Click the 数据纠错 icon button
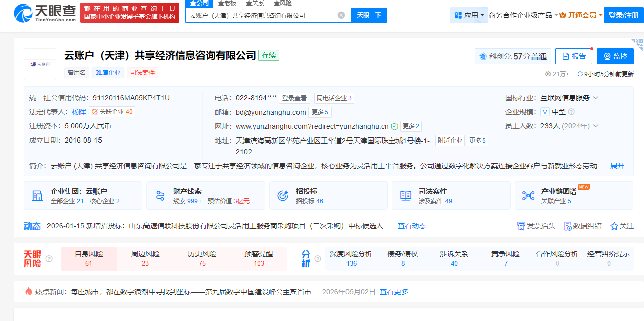 [582, 226]
